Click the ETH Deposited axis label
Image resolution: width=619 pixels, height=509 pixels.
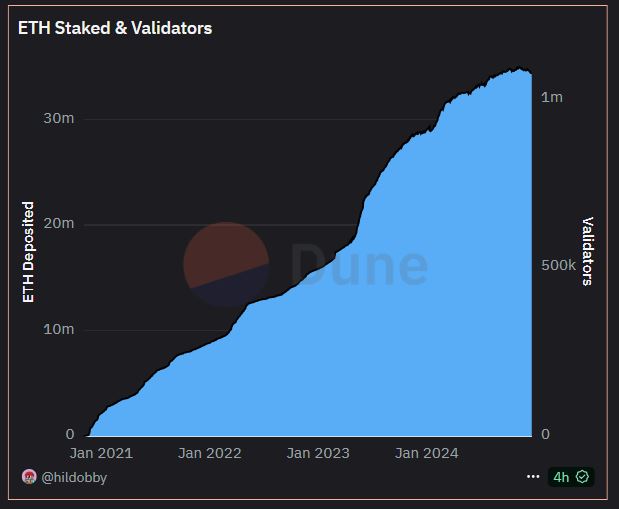pyautogui.click(x=28, y=252)
